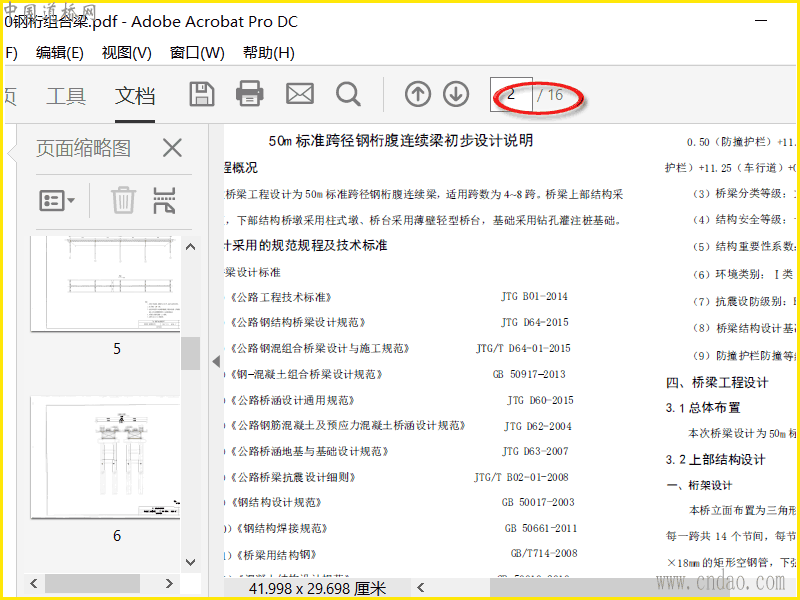800x600 pixels.
Task: Click the heading 3.2 上部结构设计
Action: [715, 460]
